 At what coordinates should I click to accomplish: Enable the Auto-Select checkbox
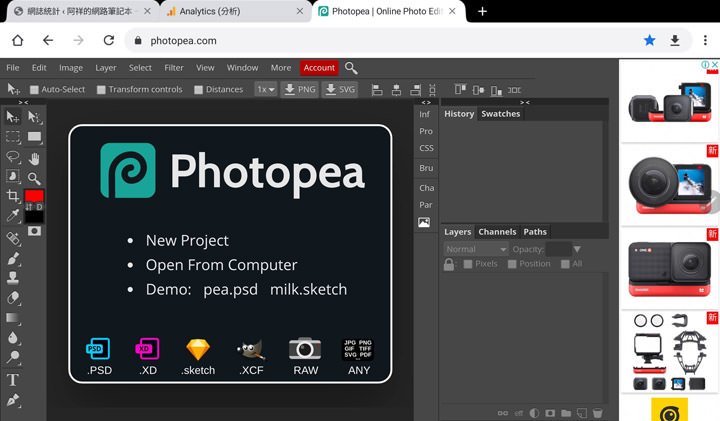pyautogui.click(x=34, y=90)
